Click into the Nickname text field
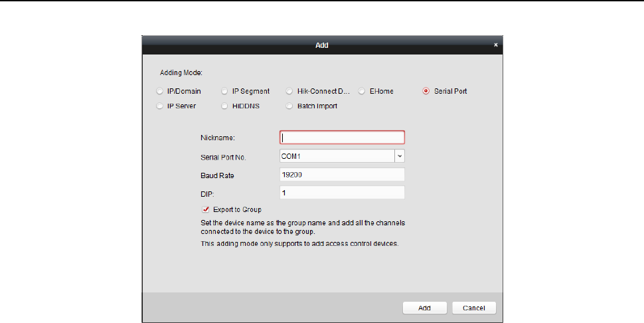 tap(342, 138)
